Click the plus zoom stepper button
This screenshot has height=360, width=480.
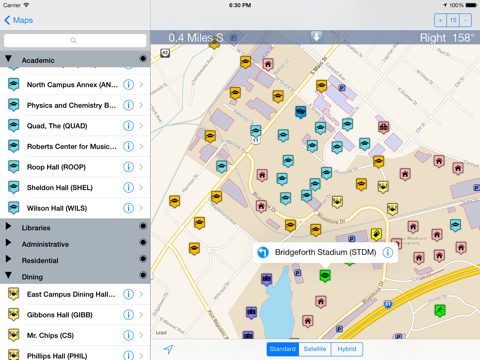440,20
